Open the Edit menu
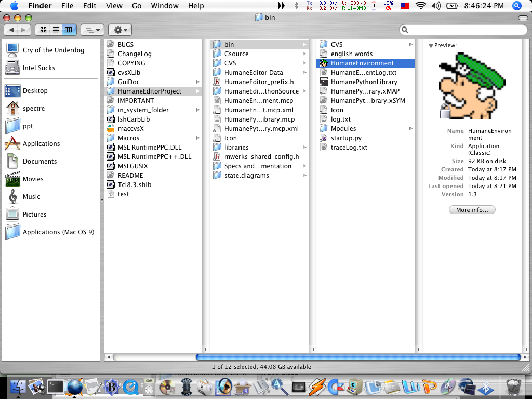This screenshot has height=399, width=532. tap(89, 6)
